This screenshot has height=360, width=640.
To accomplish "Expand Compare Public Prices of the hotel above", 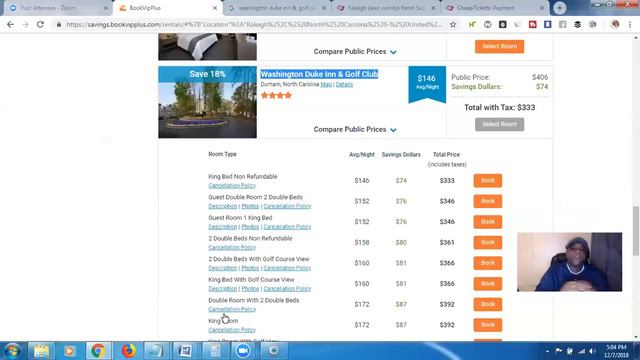I will 355,51.
